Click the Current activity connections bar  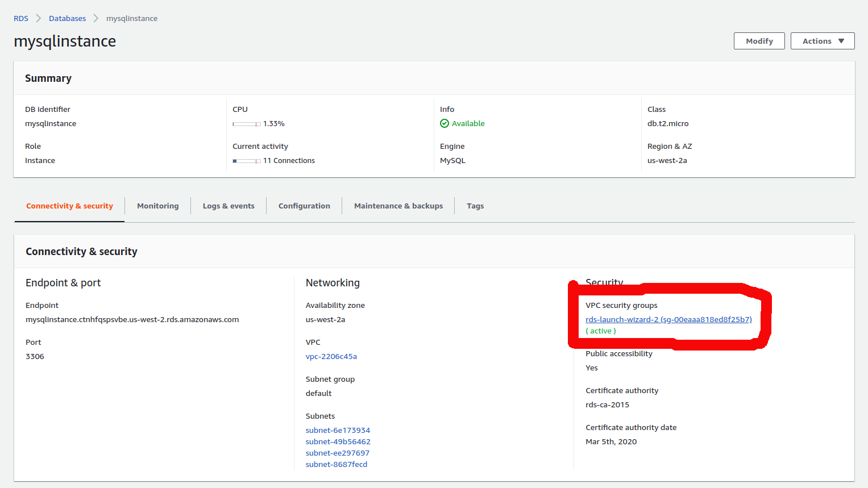[247, 161]
